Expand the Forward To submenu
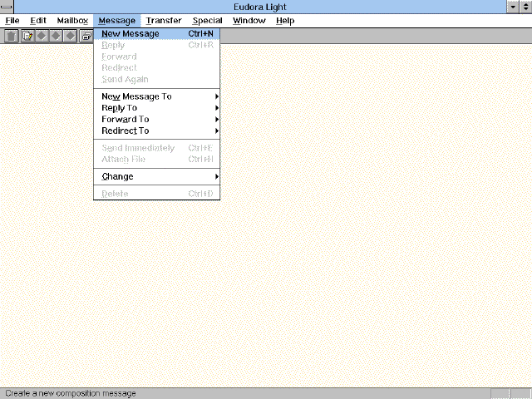532x399 pixels. pyautogui.click(x=157, y=120)
